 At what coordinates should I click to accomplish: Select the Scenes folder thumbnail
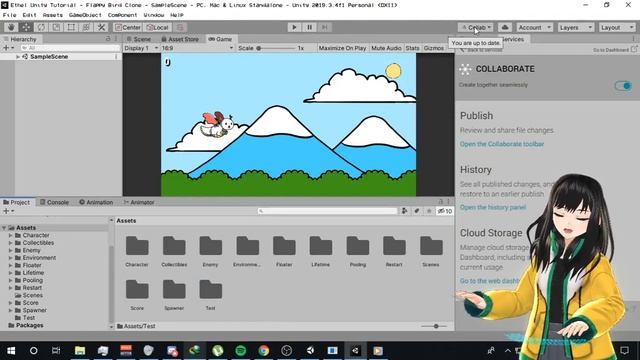[431, 251]
